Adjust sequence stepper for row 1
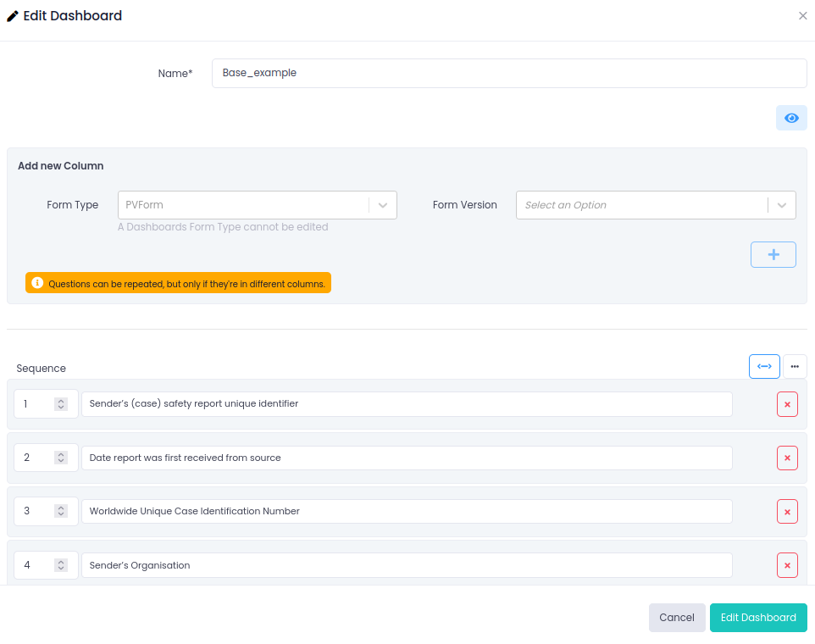 (61, 404)
